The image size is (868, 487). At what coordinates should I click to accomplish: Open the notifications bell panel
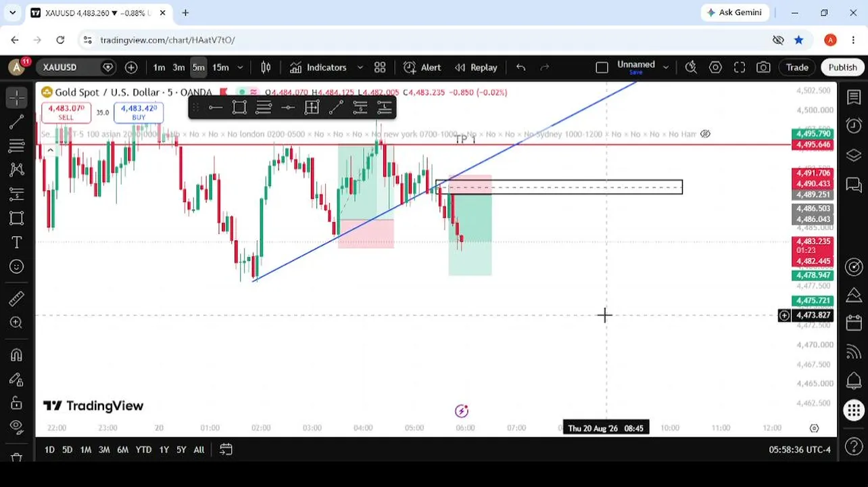(854, 381)
